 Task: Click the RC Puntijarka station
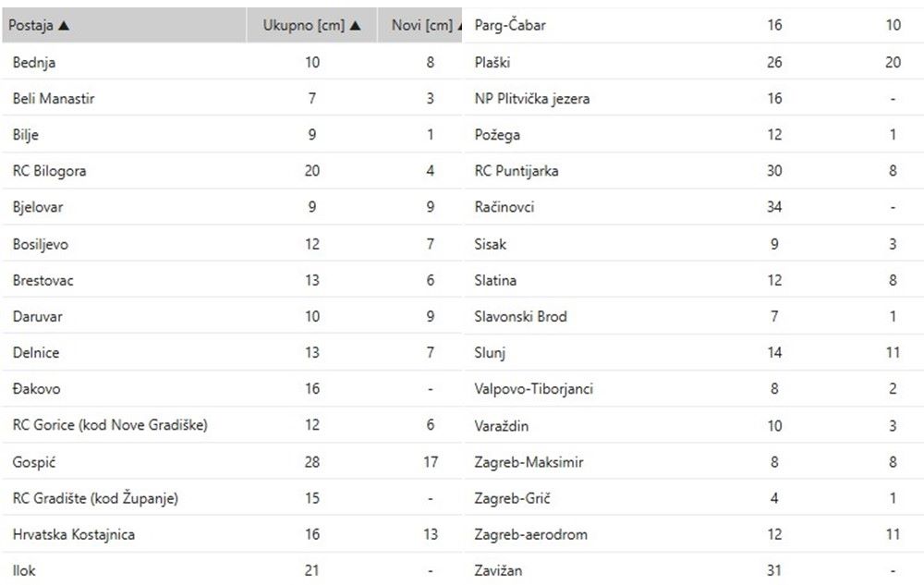point(516,171)
